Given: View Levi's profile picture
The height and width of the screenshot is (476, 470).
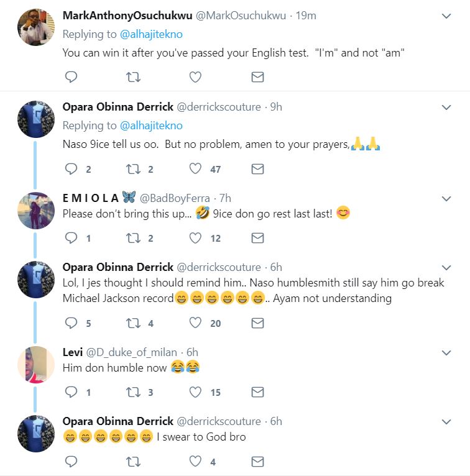Looking at the screenshot, I should tap(36, 365).
